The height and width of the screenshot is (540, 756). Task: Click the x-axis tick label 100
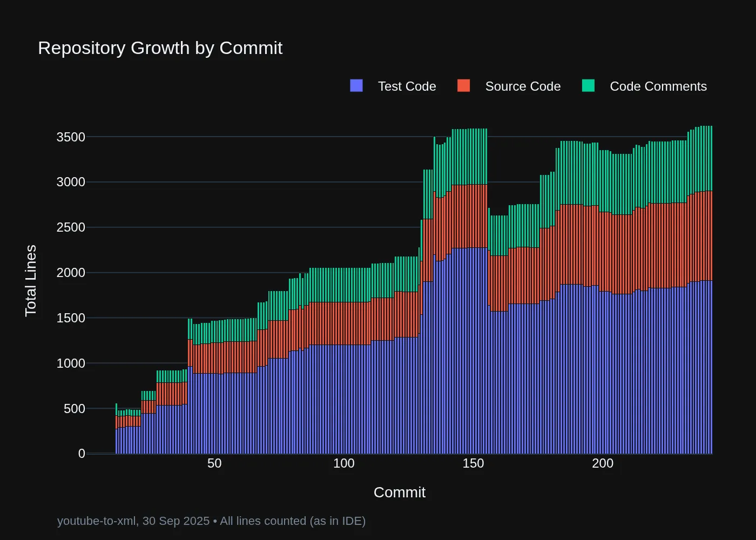(x=343, y=463)
